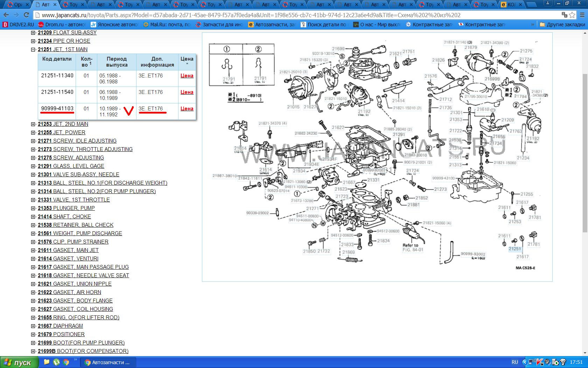Select the period 06.1988 - 10.1989 cell

[117, 95]
